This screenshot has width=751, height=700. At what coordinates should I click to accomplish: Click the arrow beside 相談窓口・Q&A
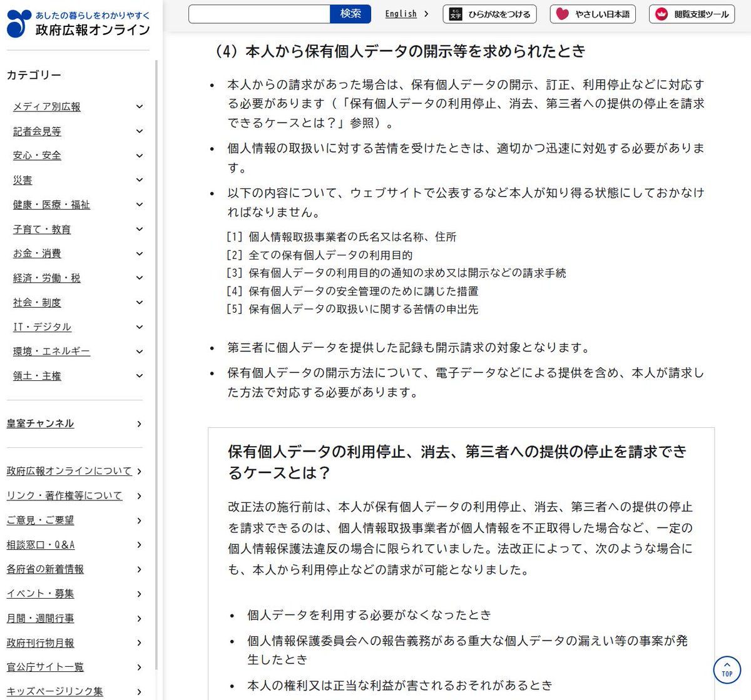tap(139, 545)
